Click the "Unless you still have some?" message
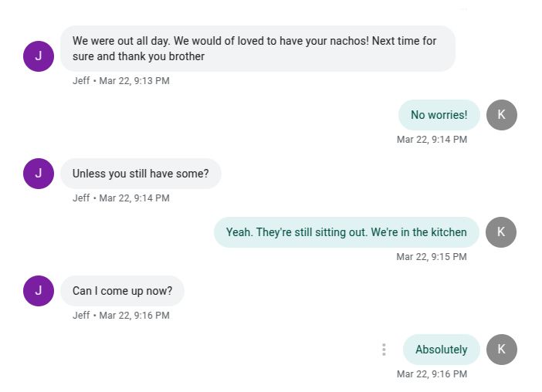Screen dimensions: 542x392 coord(141,174)
